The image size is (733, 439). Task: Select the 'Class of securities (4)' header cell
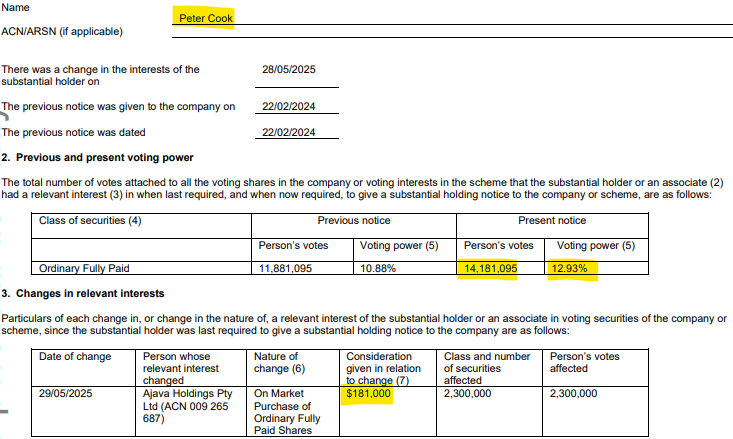91,221
